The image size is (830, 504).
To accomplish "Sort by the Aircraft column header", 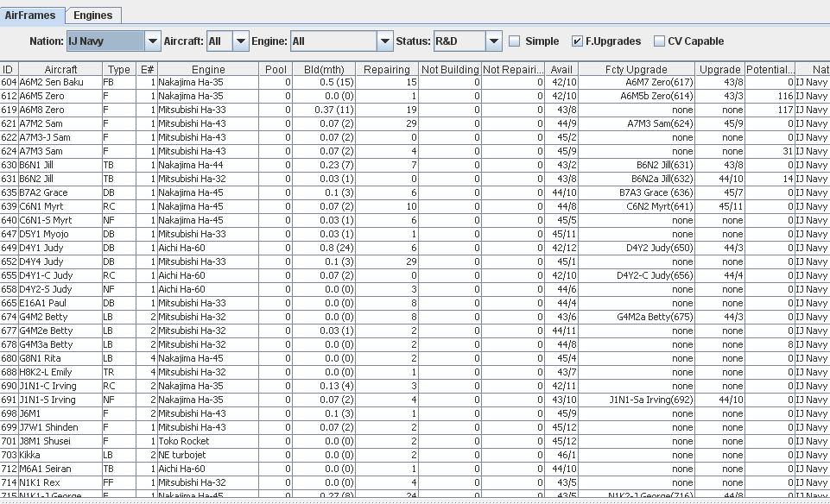I will (60, 69).
